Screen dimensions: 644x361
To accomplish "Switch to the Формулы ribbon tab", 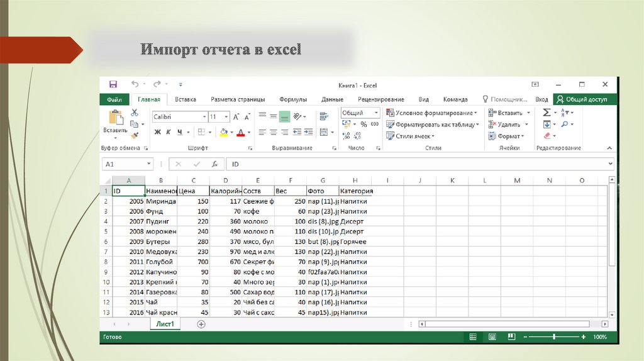I will coord(293,99).
